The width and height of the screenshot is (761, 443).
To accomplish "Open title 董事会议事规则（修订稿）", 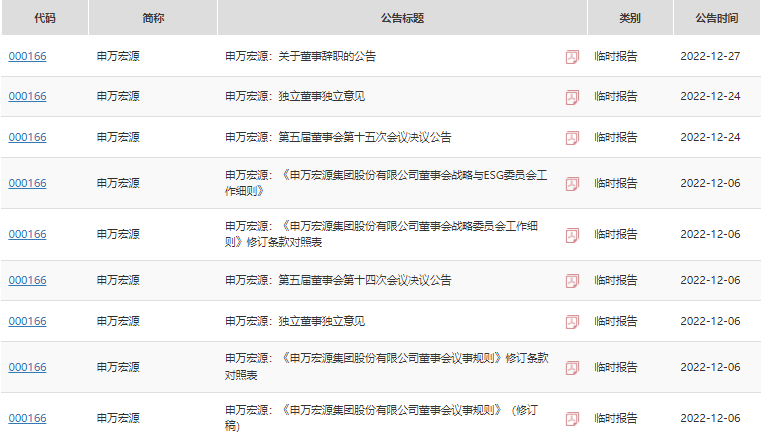I will pos(381,418).
